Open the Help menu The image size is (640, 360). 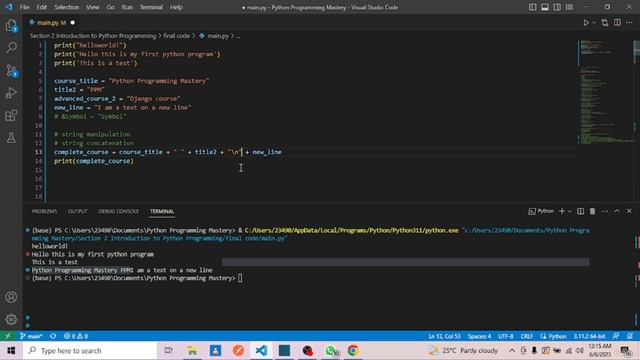coord(176,7)
